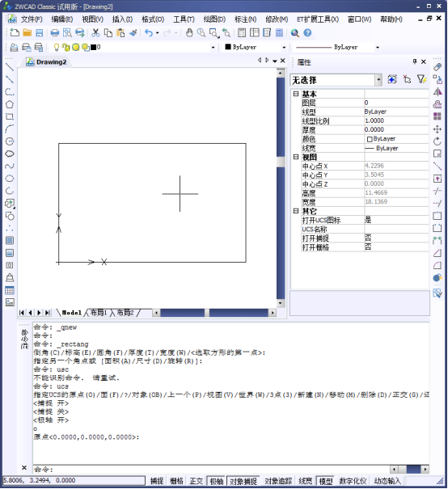
Task: Click the drawing vertical scrollbar down arrow
Action: (x=280, y=303)
